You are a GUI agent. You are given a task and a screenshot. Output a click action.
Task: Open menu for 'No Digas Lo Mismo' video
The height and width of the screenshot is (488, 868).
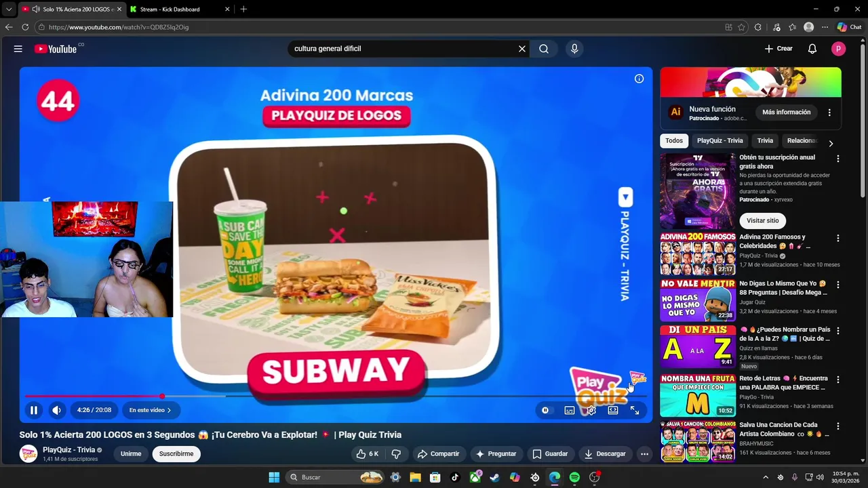pyautogui.click(x=838, y=285)
